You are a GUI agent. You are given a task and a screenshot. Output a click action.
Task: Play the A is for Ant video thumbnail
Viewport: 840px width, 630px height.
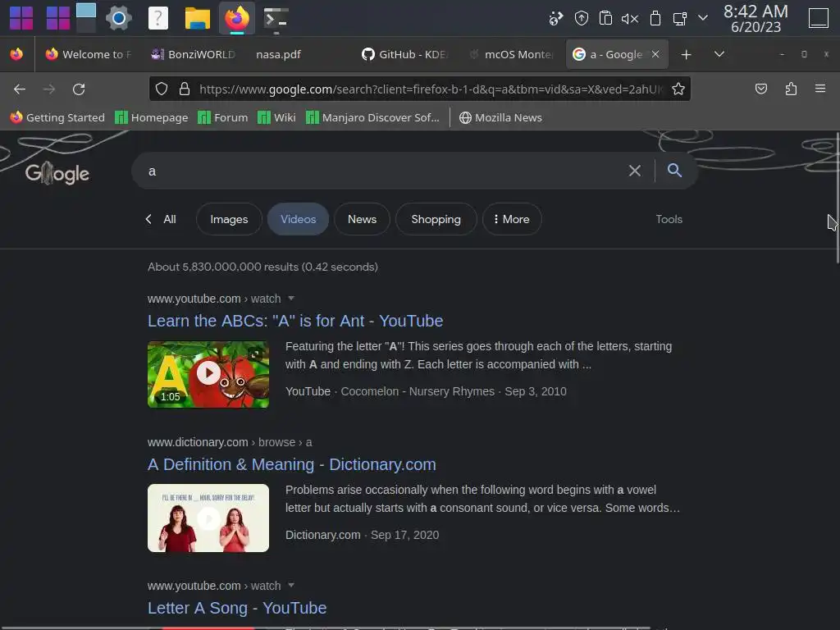pos(208,374)
